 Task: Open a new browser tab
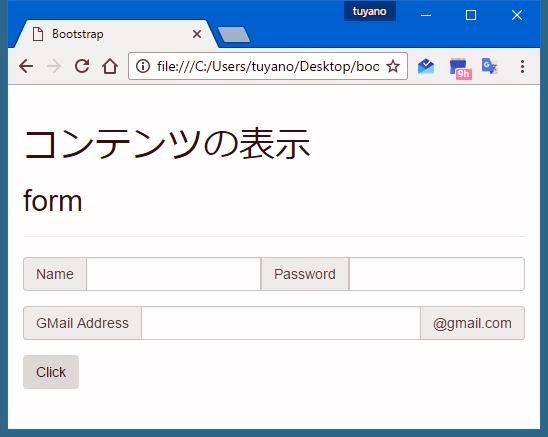234,35
